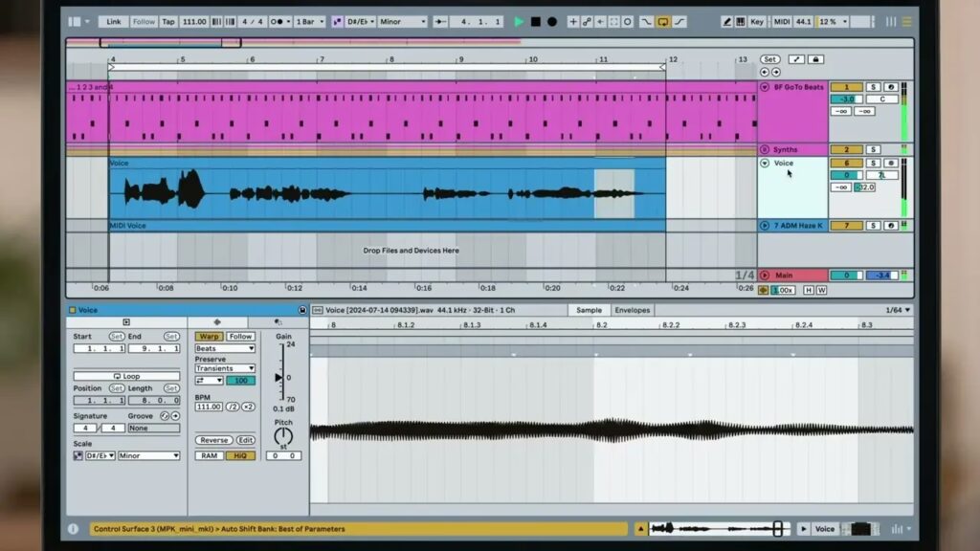980x551 pixels.
Task: Click the halve BPM (/2) button
Action: pos(234,407)
